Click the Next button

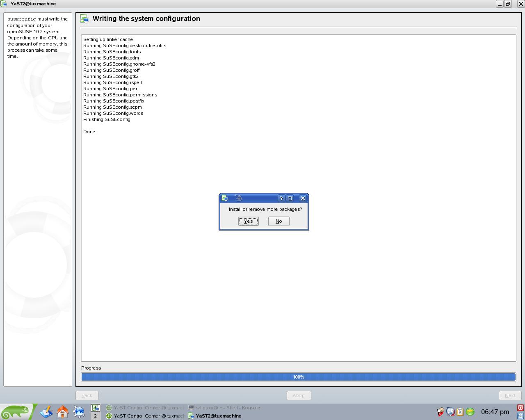510,395
